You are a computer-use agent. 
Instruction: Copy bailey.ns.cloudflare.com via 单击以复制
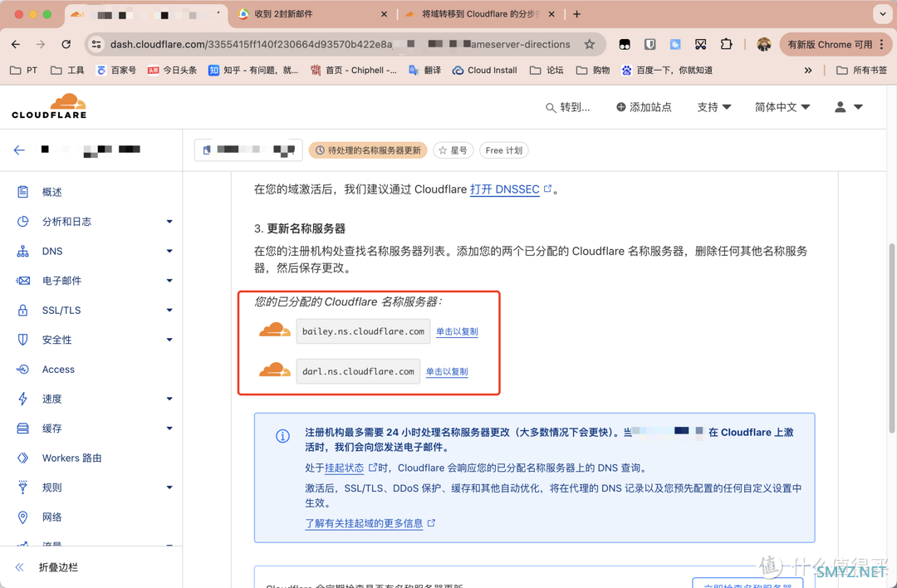click(457, 331)
